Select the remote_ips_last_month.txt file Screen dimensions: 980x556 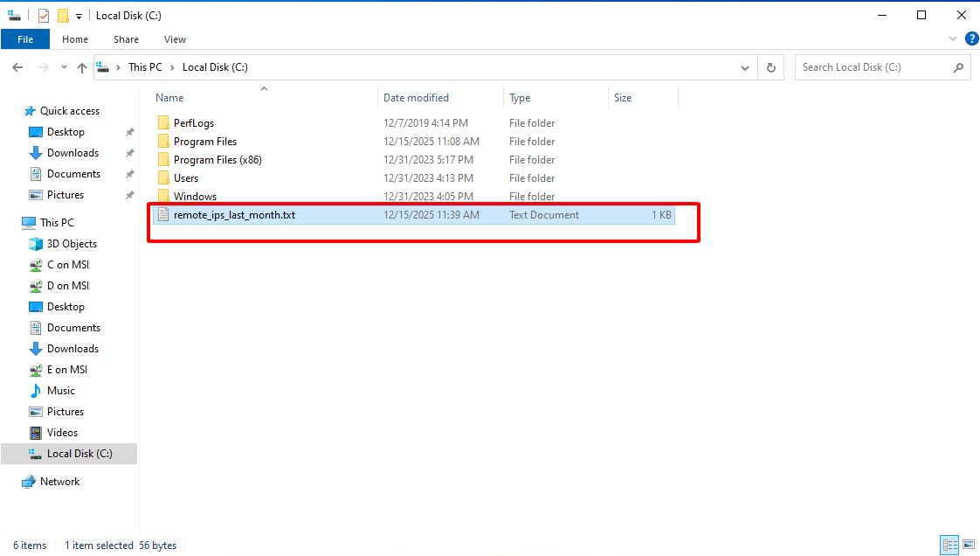click(234, 215)
